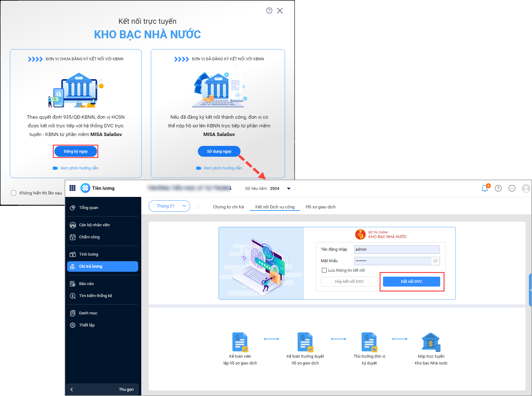Click Thủ trưởng đơn vị ký duyệt icon
532x396 pixels.
369,342
